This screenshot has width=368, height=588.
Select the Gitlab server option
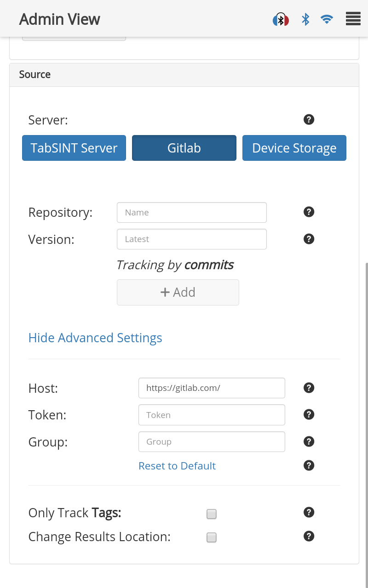click(x=184, y=148)
